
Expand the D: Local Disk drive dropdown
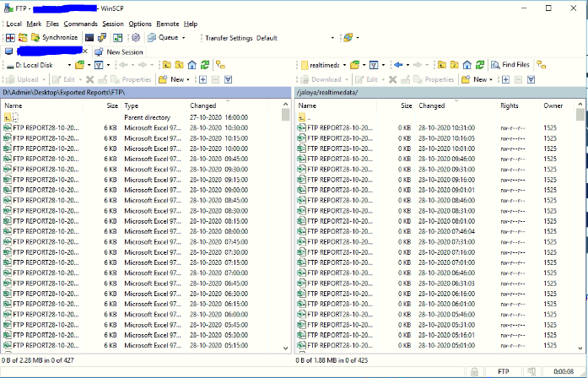click(67, 65)
